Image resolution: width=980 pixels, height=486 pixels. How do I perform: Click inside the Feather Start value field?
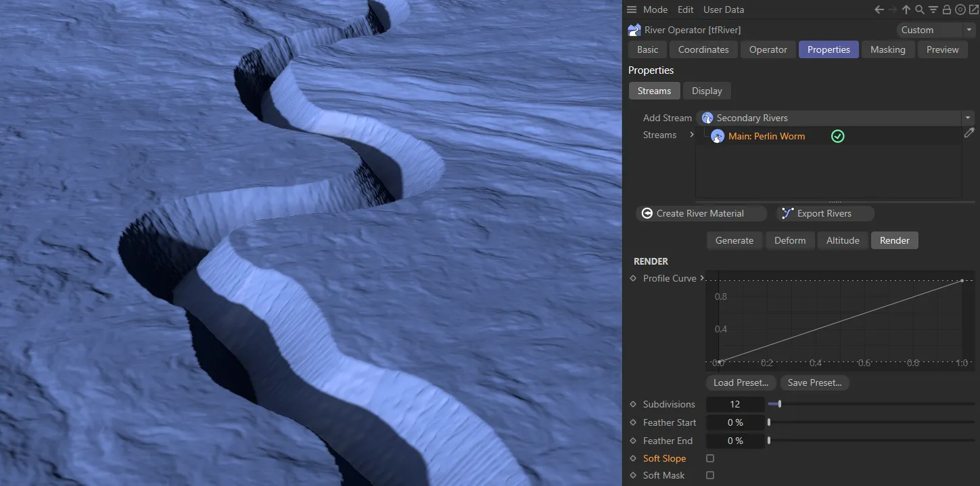pyautogui.click(x=735, y=422)
